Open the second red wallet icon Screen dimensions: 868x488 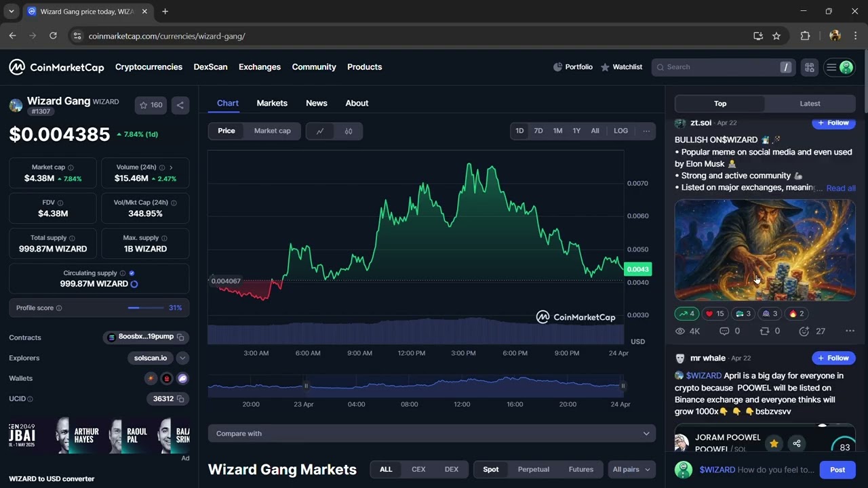(167, 378)
